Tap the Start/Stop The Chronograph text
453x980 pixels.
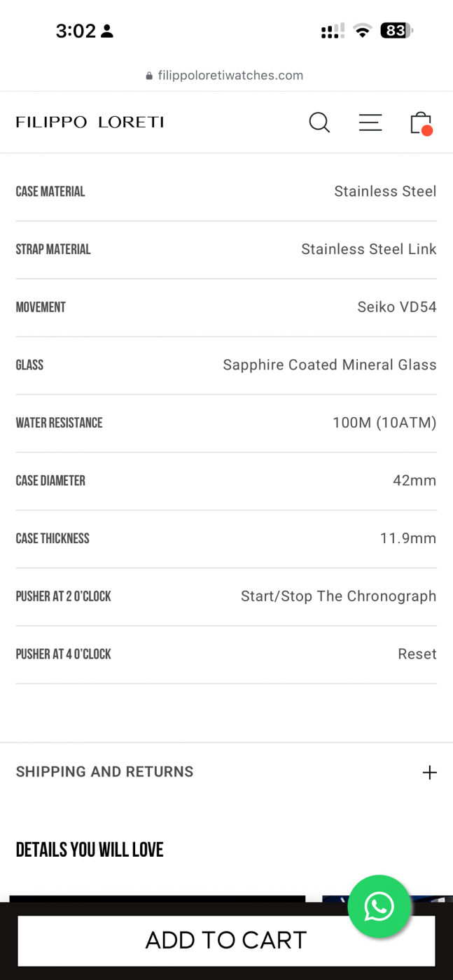pyautogui.click(x=338, y=596)
